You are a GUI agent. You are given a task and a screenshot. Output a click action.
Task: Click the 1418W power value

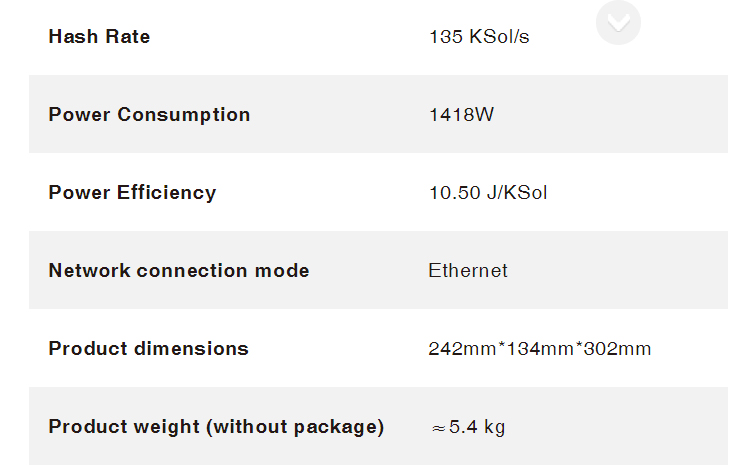click(462, 115)
